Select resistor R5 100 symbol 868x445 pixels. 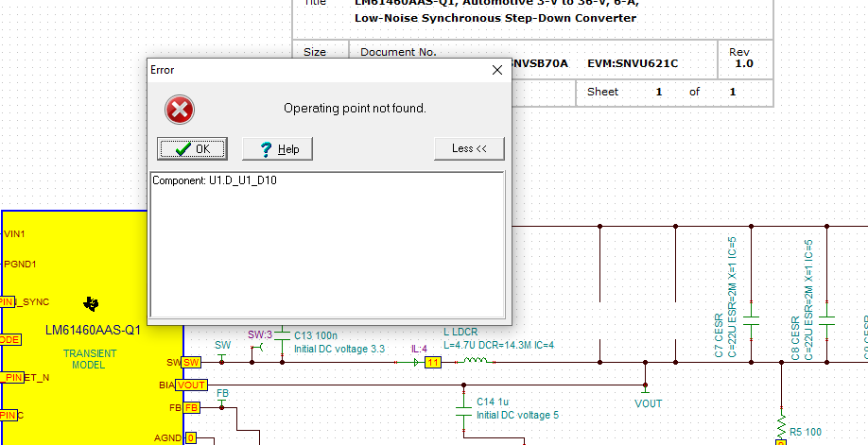pyautogui.click(x=781, y=426)
